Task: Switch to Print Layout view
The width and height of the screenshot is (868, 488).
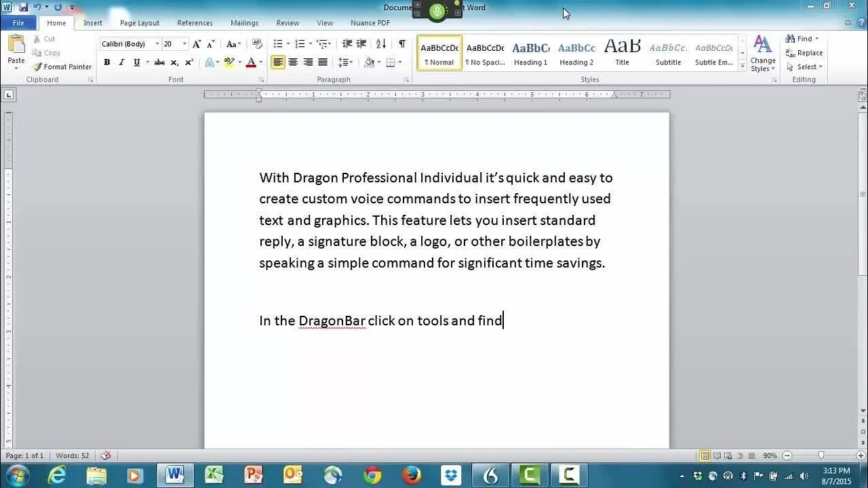Action: coord(705,456)
